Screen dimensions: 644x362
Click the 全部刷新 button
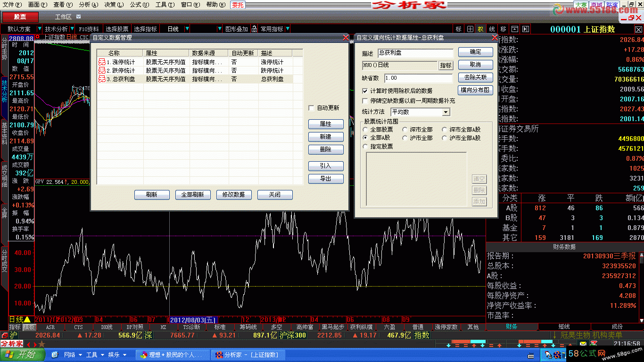point(193,195)
